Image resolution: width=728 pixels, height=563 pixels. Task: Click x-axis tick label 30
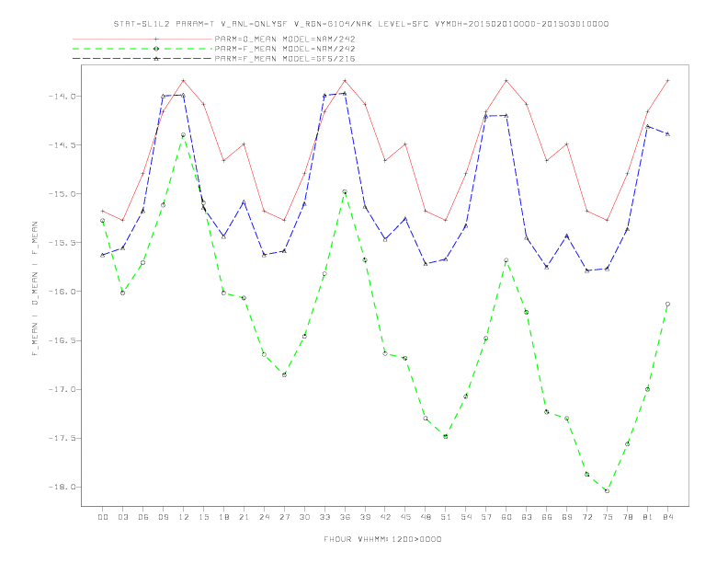click(x=304, y=517)
